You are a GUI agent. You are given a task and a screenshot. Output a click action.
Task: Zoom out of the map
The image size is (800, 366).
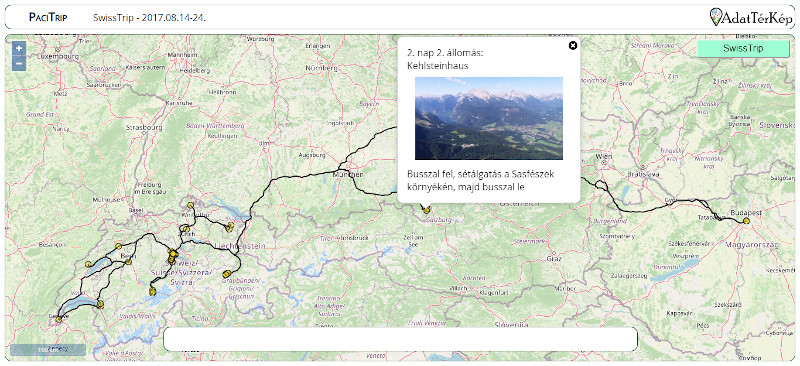pyautogui.click(x=19, y=63)
